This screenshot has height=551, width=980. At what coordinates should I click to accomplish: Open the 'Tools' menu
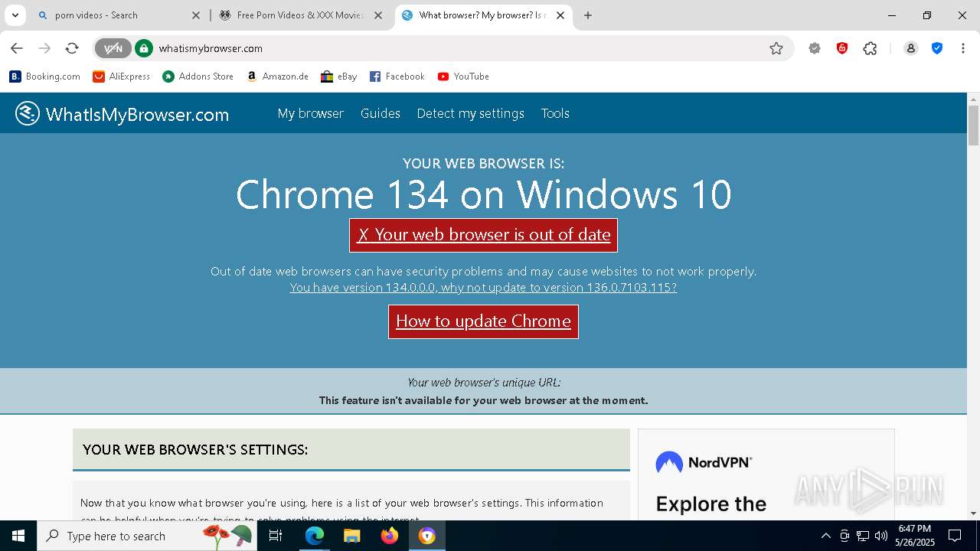point(555,113)
